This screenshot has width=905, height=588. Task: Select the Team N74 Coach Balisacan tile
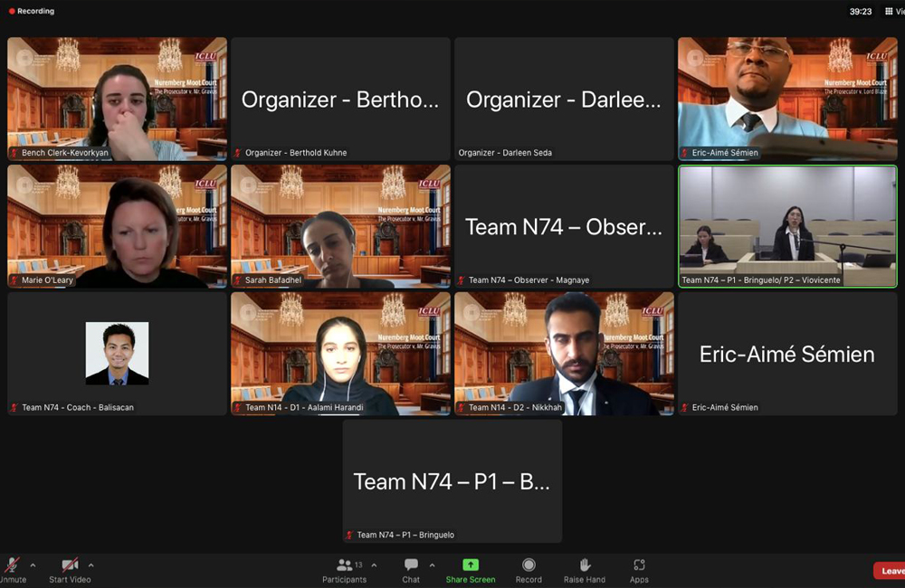[x=117, y=353]
